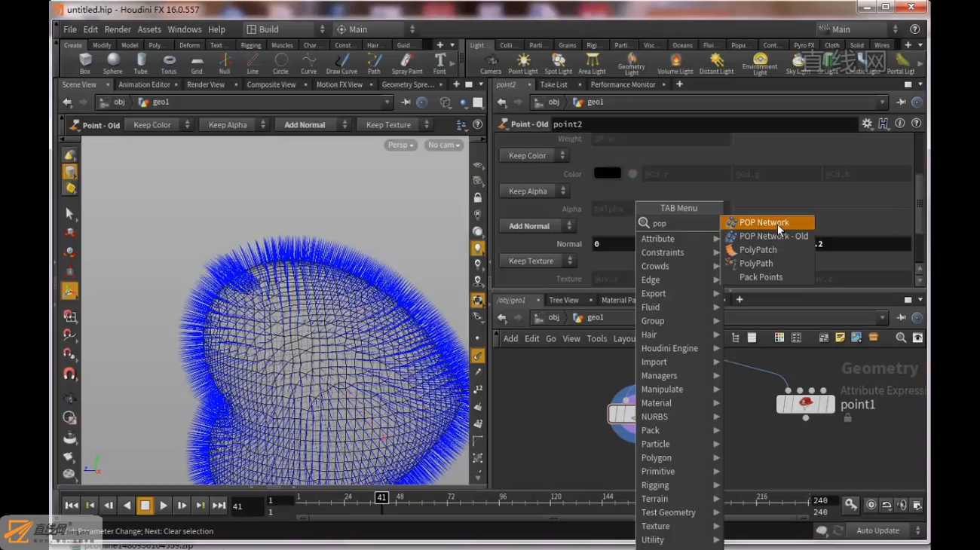980x550 pixels.
Task: Jump to the last frame
Action: click(x=219, y=506)
